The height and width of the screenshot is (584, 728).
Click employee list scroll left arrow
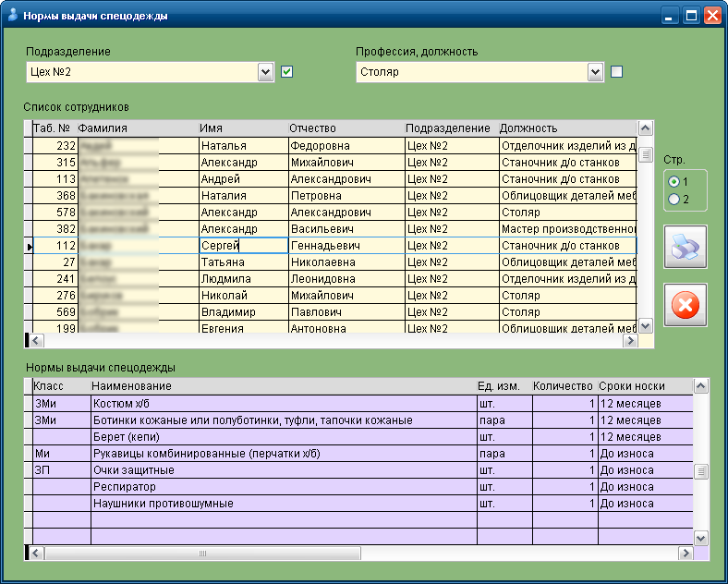pyautogui.click(x=36, y=341)
